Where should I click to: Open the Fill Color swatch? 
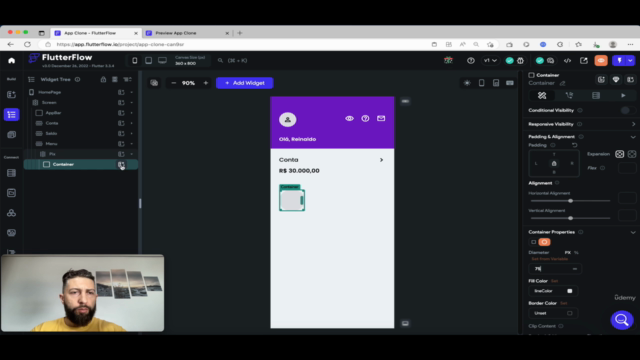coord(570,291)
